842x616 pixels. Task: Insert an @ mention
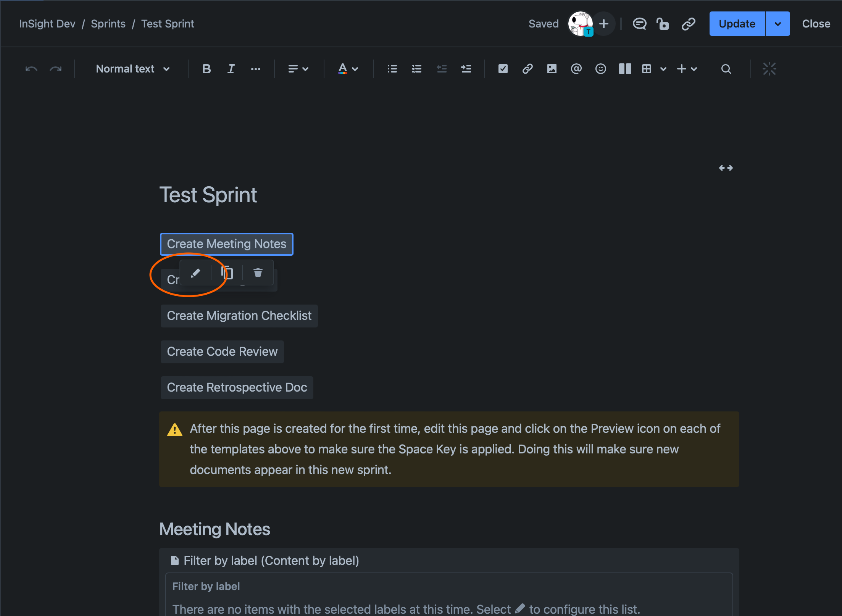576,69
